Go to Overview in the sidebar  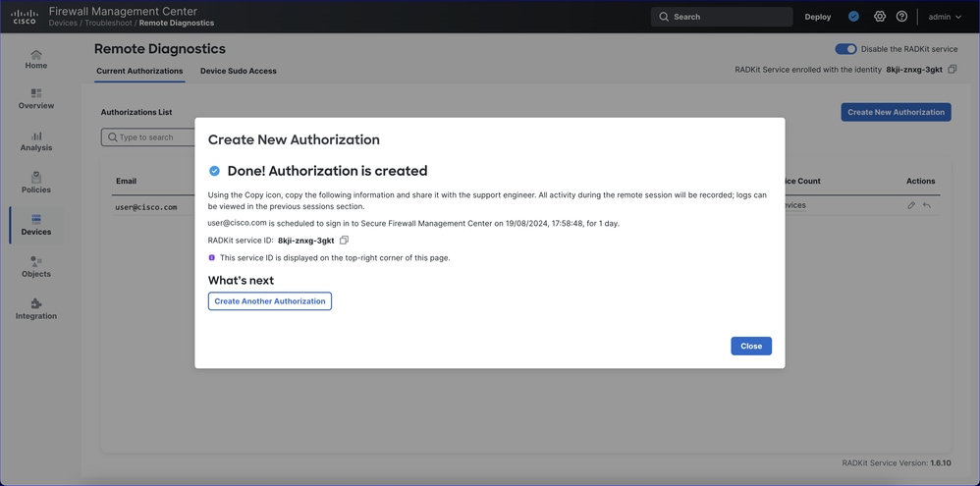[x=36, y=99]
